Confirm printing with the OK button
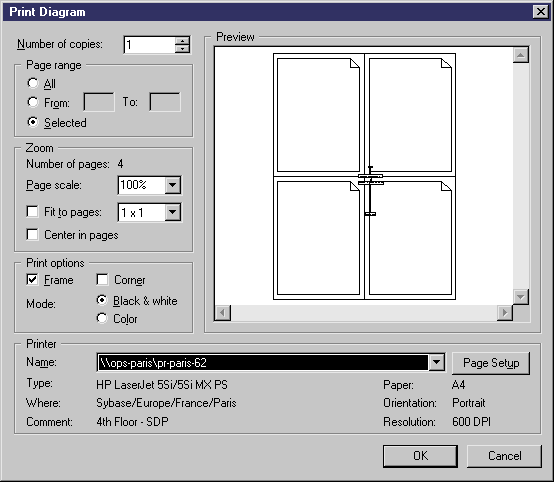The width and height of the screenshot is (554, 482). [420, 456]
